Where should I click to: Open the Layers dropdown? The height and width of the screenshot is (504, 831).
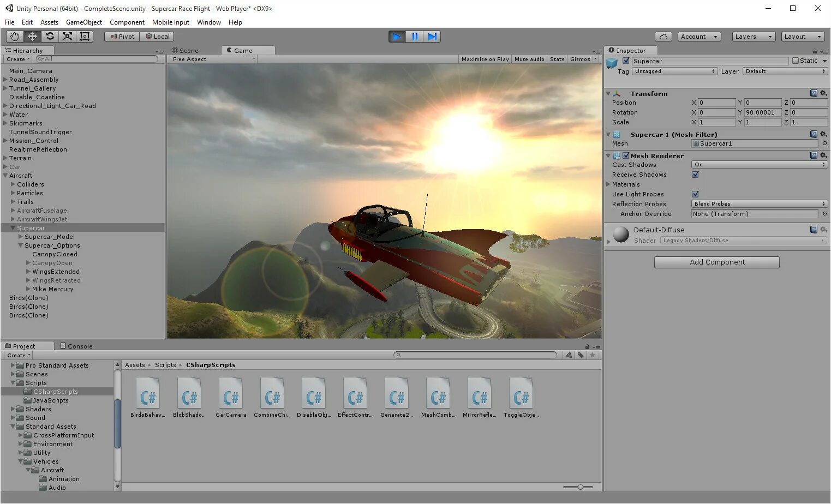pyautogui.click(x=754, y=37)
